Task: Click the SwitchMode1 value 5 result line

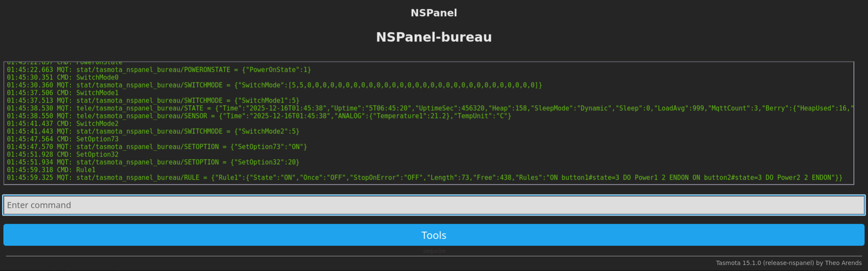Action: [153, 100]
